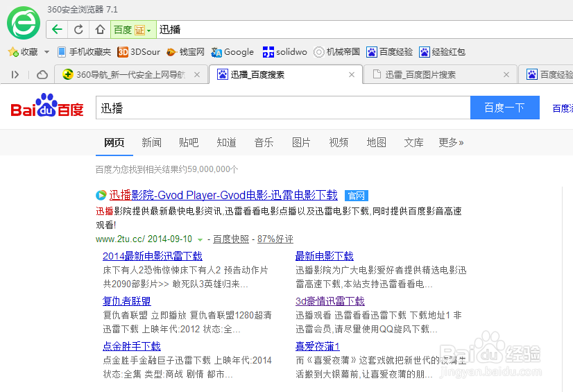The width and height of the screenshot is (573, 392).
Task: Open the 机械帝国 bookmark
Action: point(337,52)
